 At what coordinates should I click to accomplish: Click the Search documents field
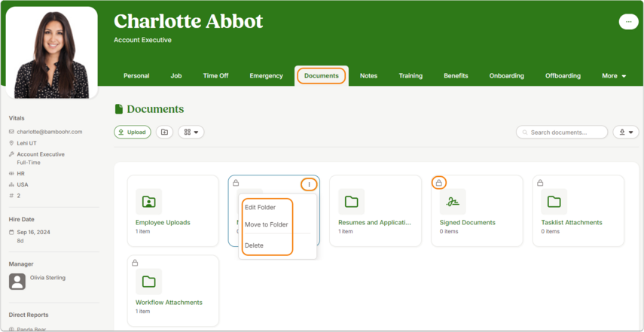562,132
